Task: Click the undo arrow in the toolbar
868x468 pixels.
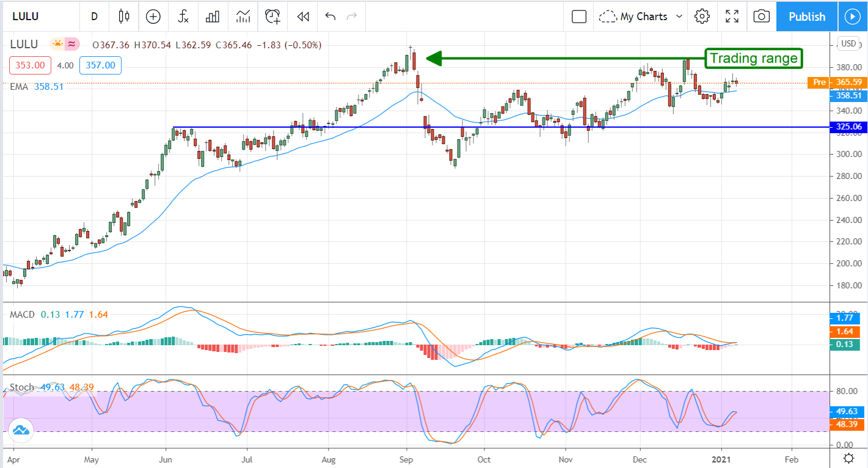Action: [x=330, y=16]
